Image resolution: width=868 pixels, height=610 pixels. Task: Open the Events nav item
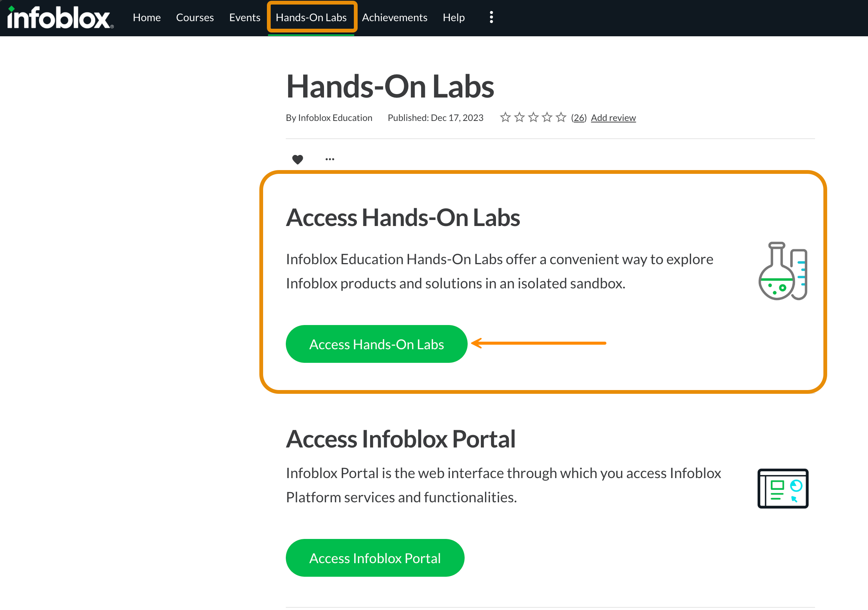coord(245,17)
